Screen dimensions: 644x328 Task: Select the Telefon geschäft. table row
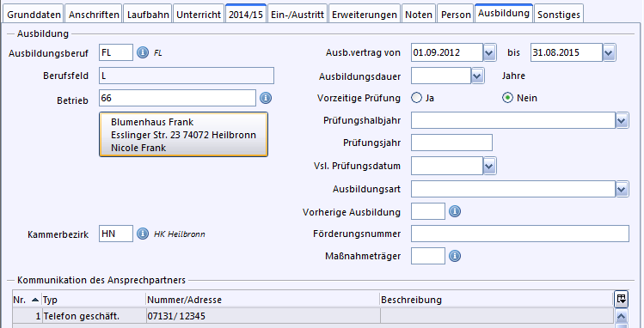313,316
